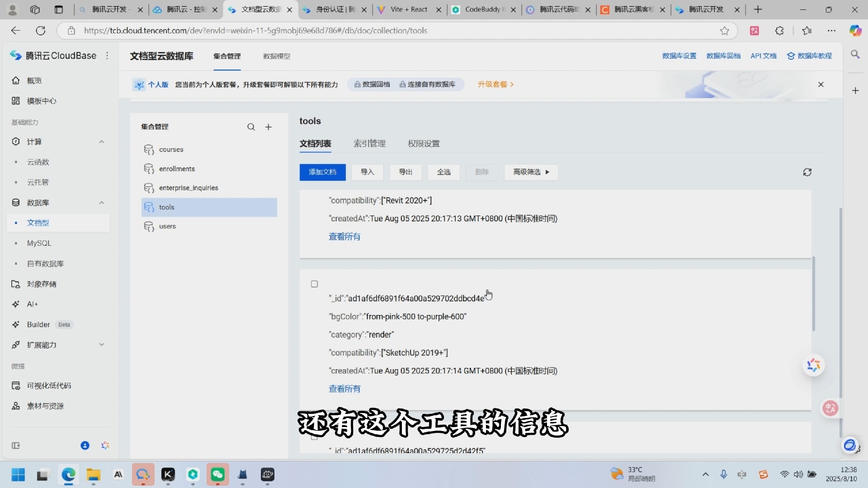Switch to the 索引管理 tab

coord(369,143)
